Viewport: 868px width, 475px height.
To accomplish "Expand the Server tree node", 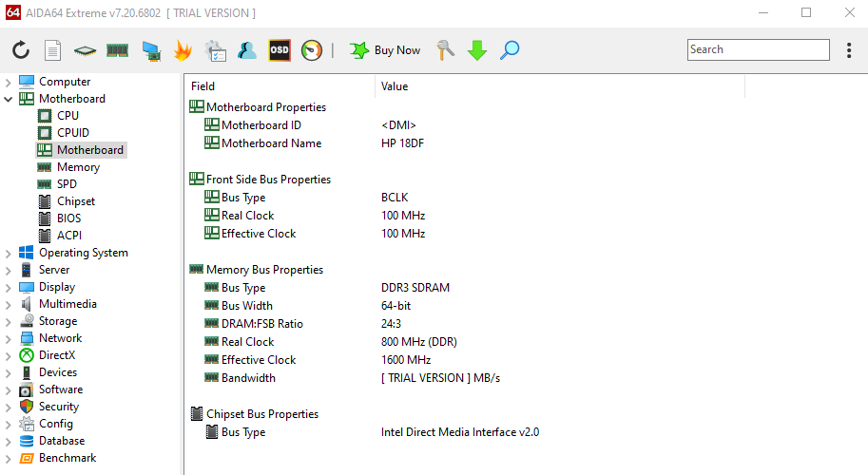I will click(x=8, y=271).
